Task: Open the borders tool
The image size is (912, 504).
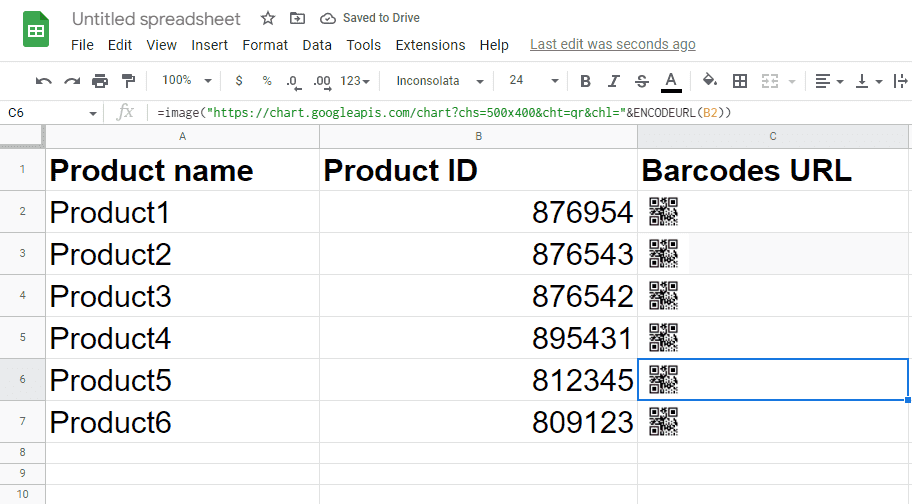Action: coord(740,81)
